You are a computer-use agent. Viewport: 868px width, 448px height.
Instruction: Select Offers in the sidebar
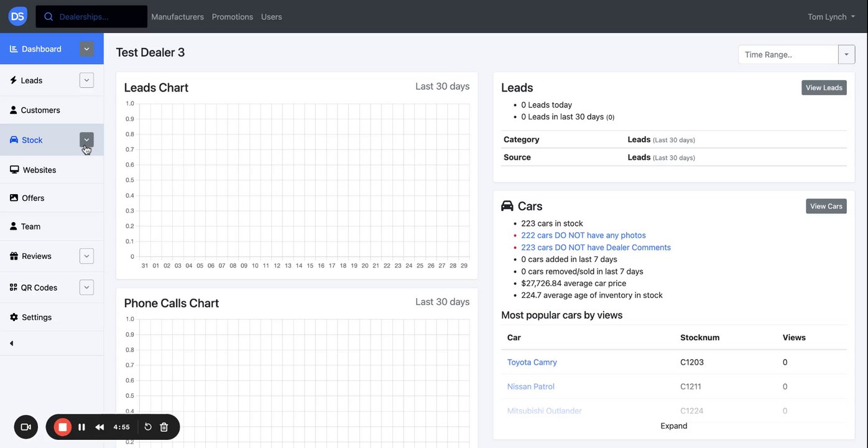pos(52,198)
